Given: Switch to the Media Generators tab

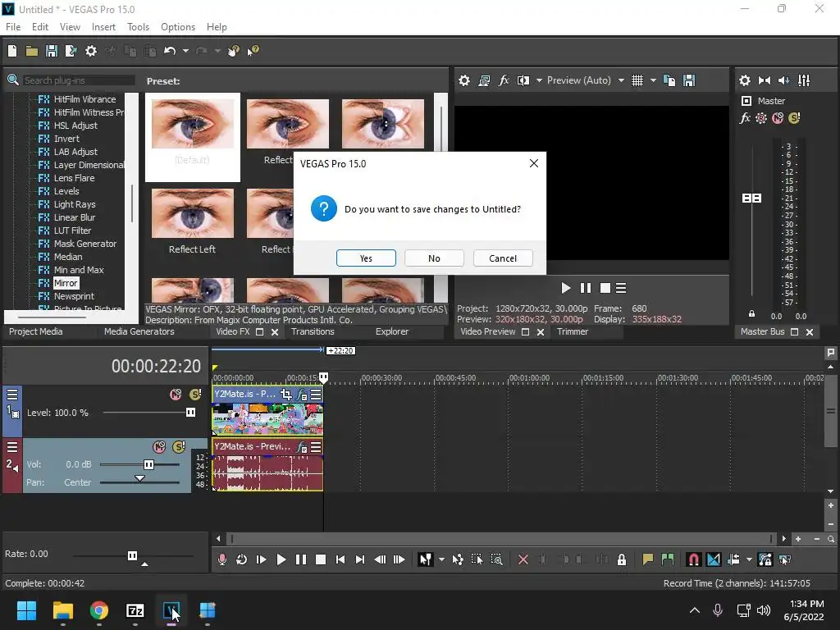Looking at the screenshot, I should (x=139, y=331).
